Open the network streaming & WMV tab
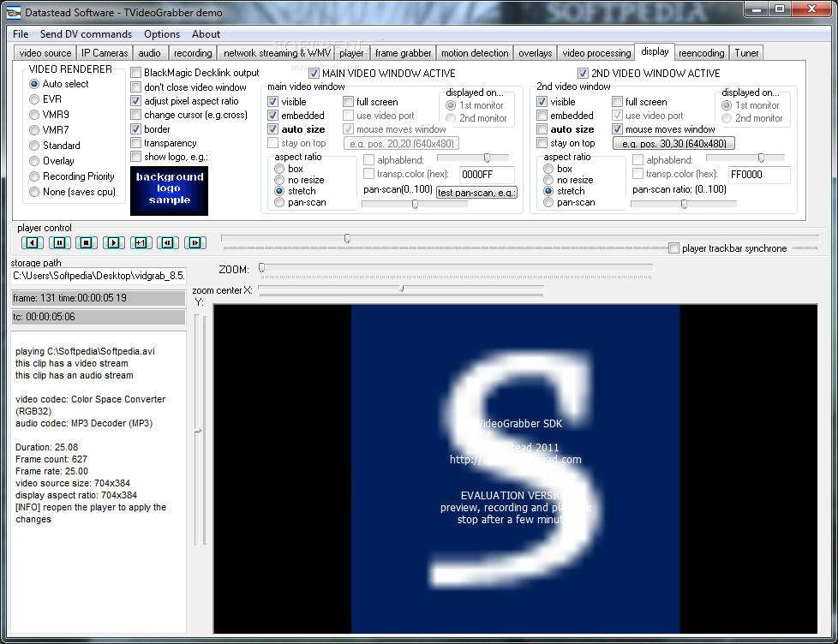 pyautogui.click(x=277, y=53)
